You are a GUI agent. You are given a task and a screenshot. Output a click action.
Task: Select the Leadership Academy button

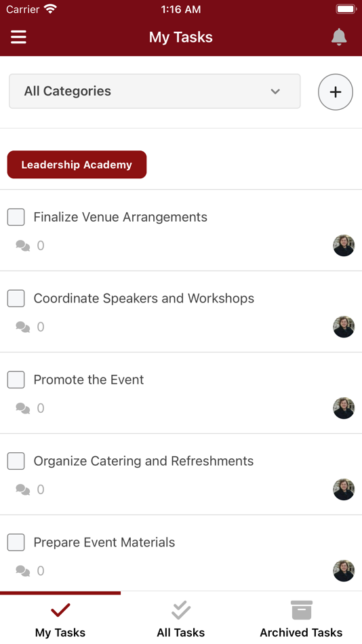[x=77, y=165]
